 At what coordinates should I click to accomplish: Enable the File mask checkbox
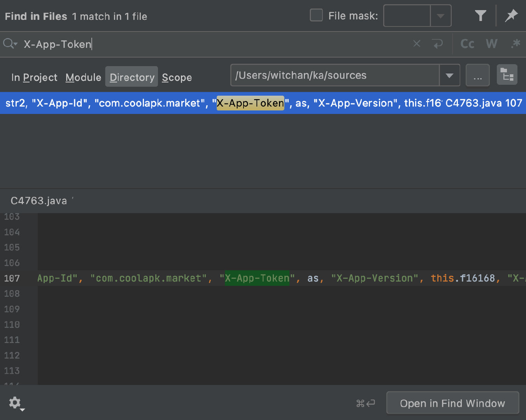(x=316, y=16)
